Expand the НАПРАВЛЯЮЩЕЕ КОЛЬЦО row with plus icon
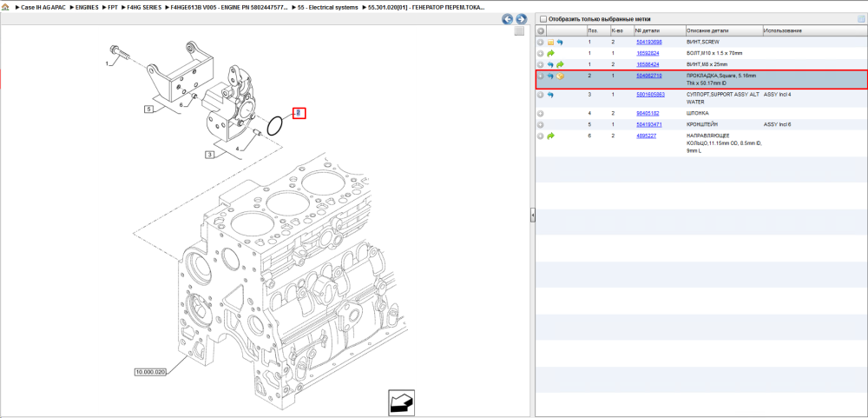The image size is (868, 418). click(541, 136)
